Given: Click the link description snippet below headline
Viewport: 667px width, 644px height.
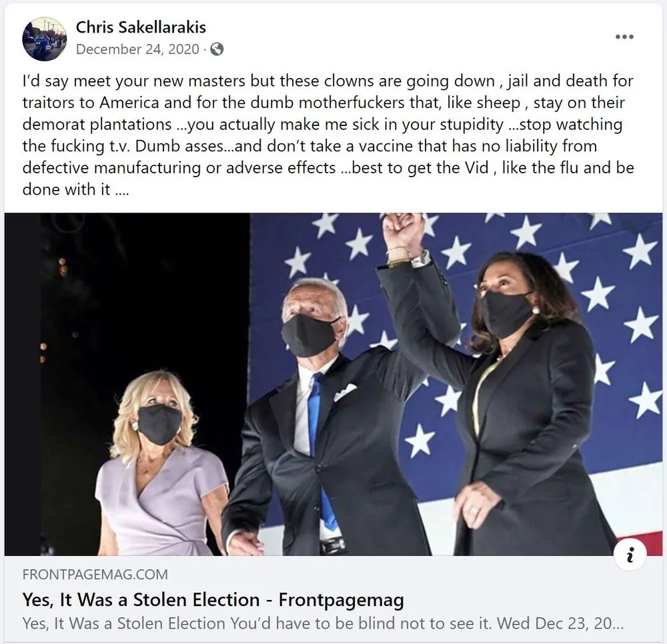Looking at the screenshot, I should [323, 623].
